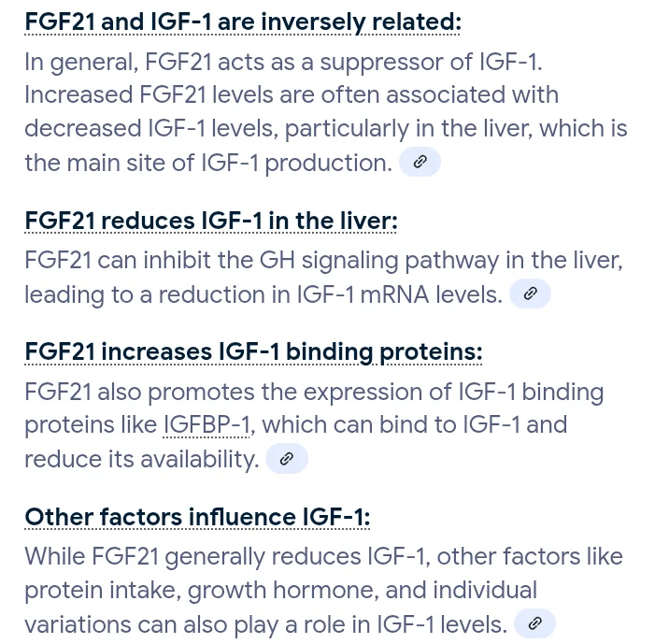
Task: Click sentence starting 'Increased FGF21 levels are often'
Action: (292, 94)
